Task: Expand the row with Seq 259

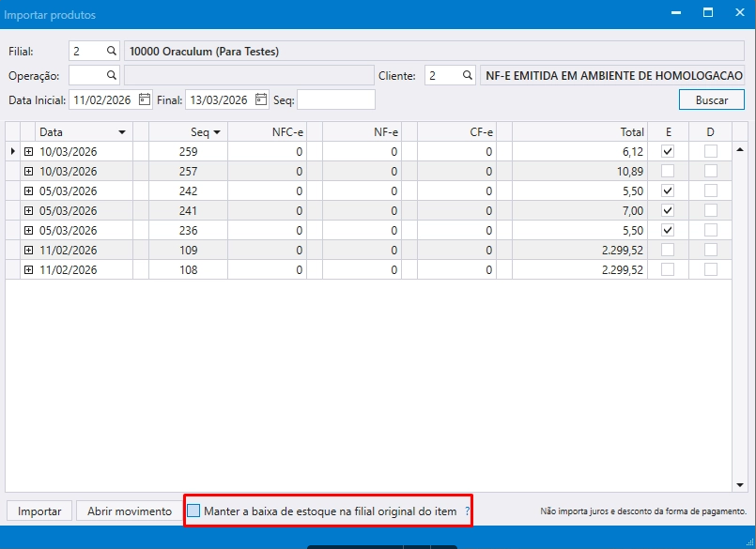Action: click(x=28, y=151)
